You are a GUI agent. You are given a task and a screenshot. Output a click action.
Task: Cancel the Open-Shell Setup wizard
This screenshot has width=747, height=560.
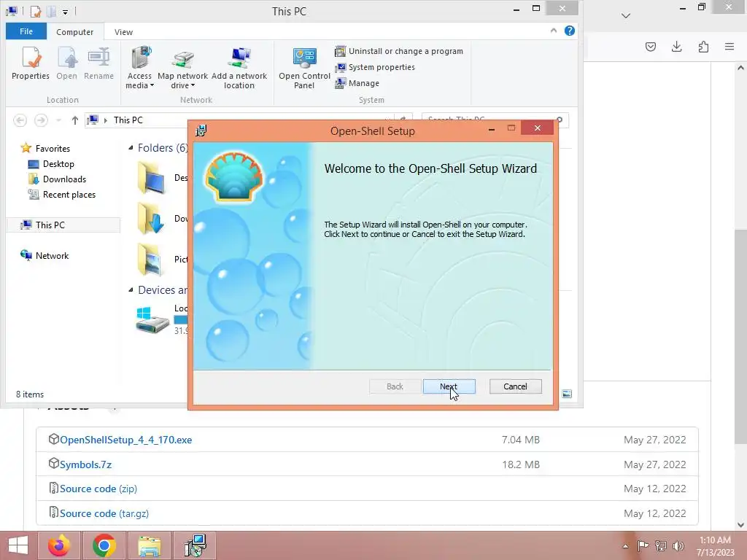point(515,386)
